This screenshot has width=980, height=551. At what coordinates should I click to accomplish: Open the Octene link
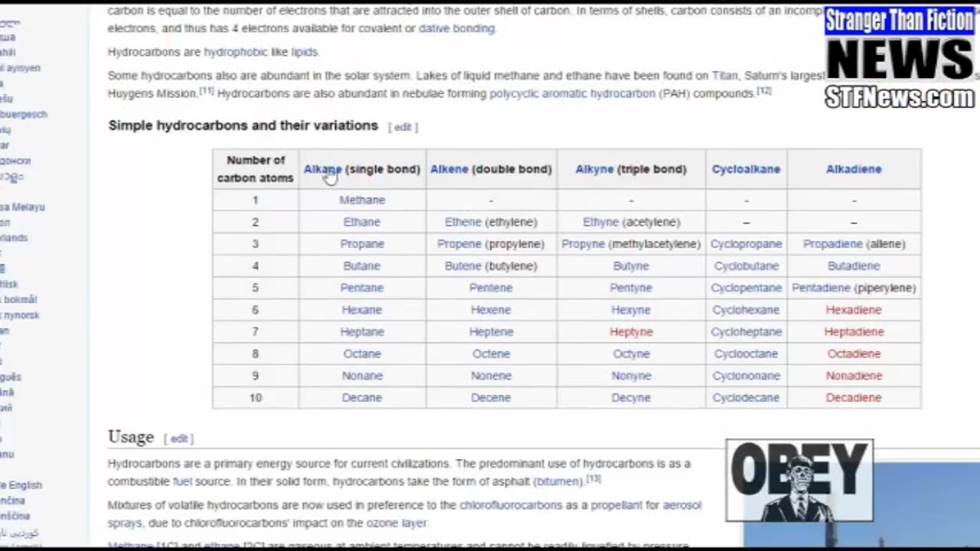click(491, 354)
